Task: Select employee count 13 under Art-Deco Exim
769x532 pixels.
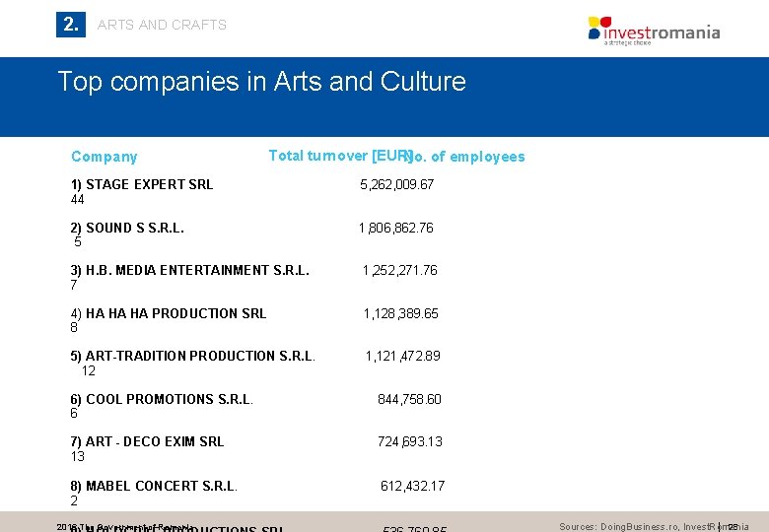Action: [x=78, y=456]
